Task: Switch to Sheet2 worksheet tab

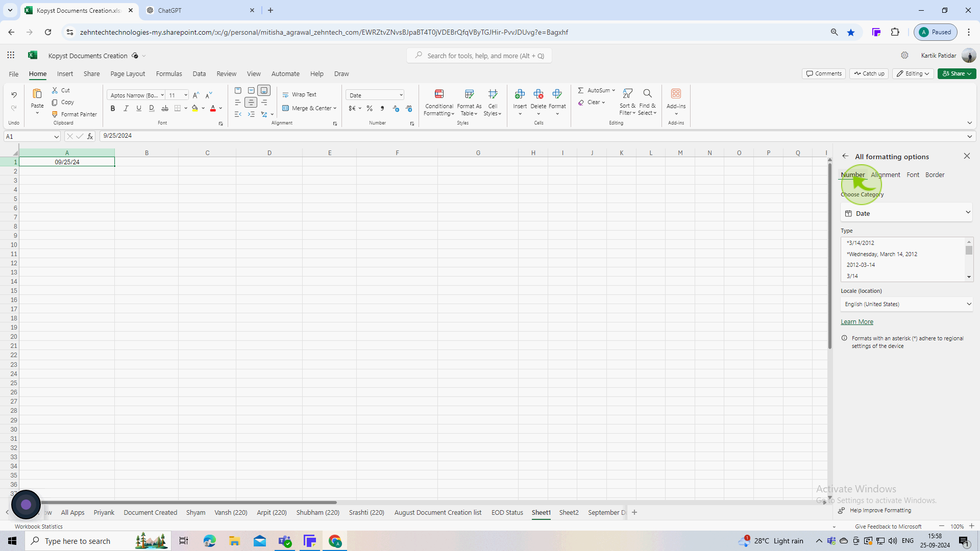Action: coord(569,512)
